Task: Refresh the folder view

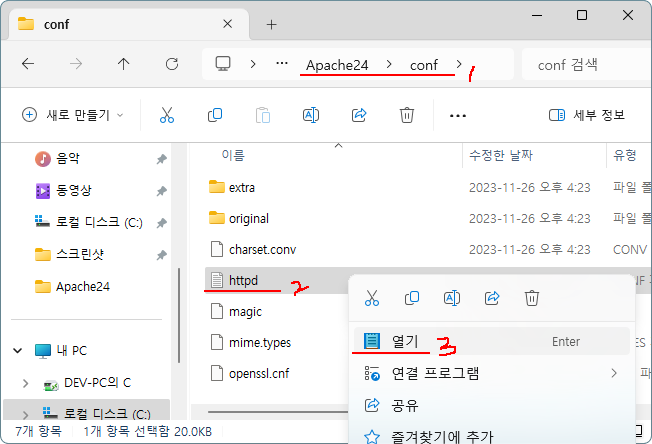Action: [172, 64]
